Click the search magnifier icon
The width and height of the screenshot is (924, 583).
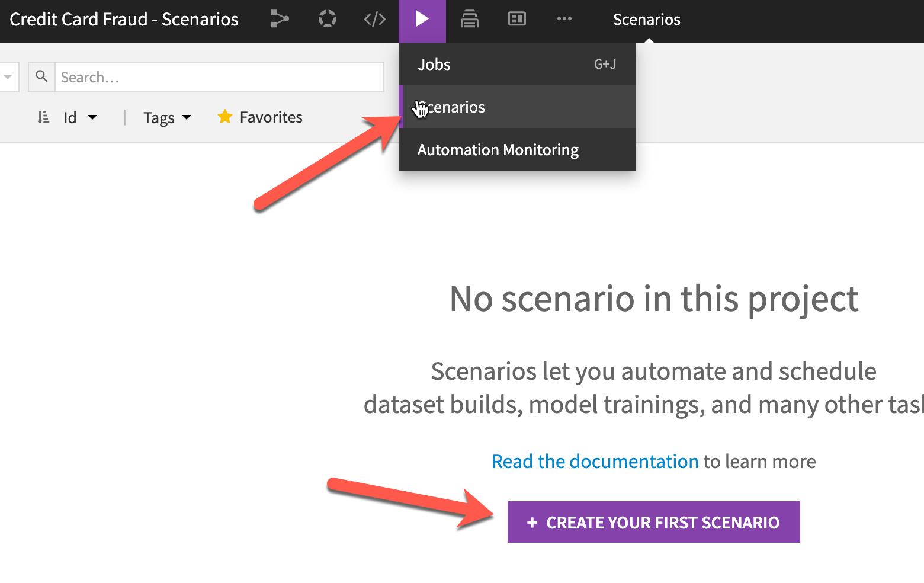[x=41, y=76]
